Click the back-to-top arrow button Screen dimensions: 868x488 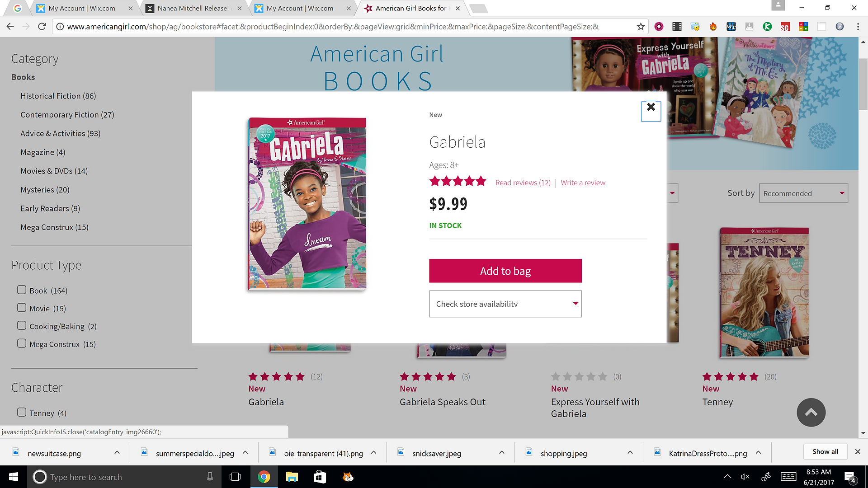point(811,412)
